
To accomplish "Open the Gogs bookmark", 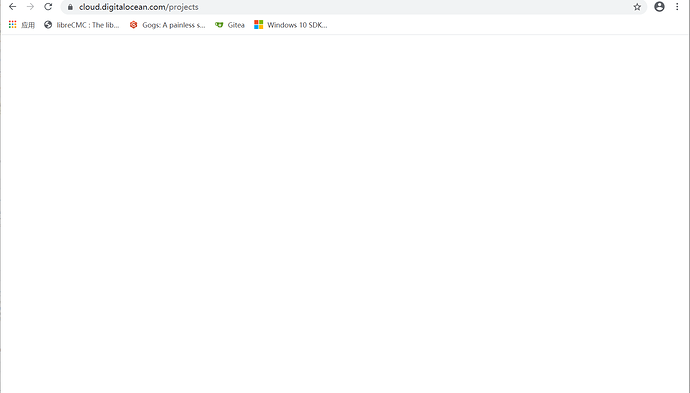I will (167, 25).
